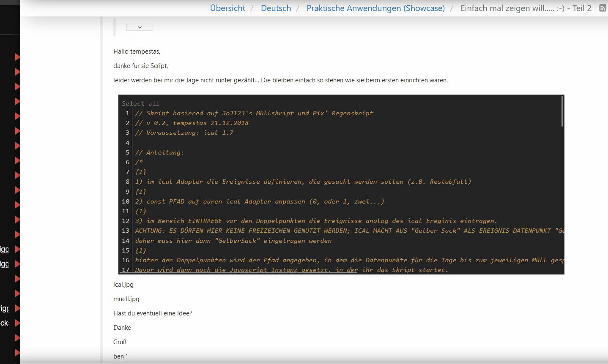The width and height of the screenshot is (608, 364).
Task: Click red arrow beside the 'rigg' label
Action: tap(17, 308)
